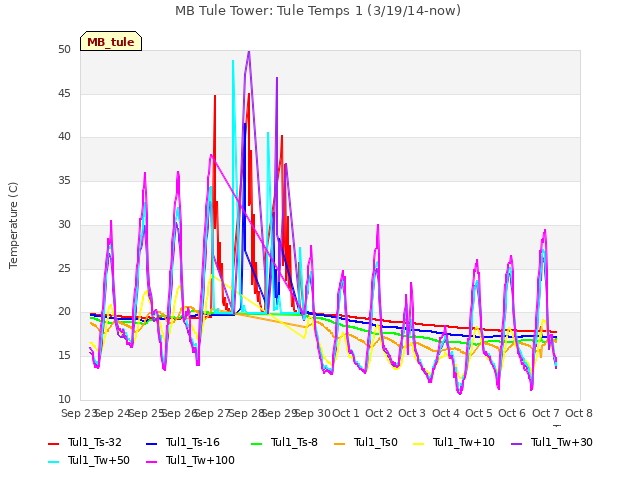640x480 pixels.
Task: Click the 45 y-axis tick label
Action: pyautogui.click(x=64, y=93)
